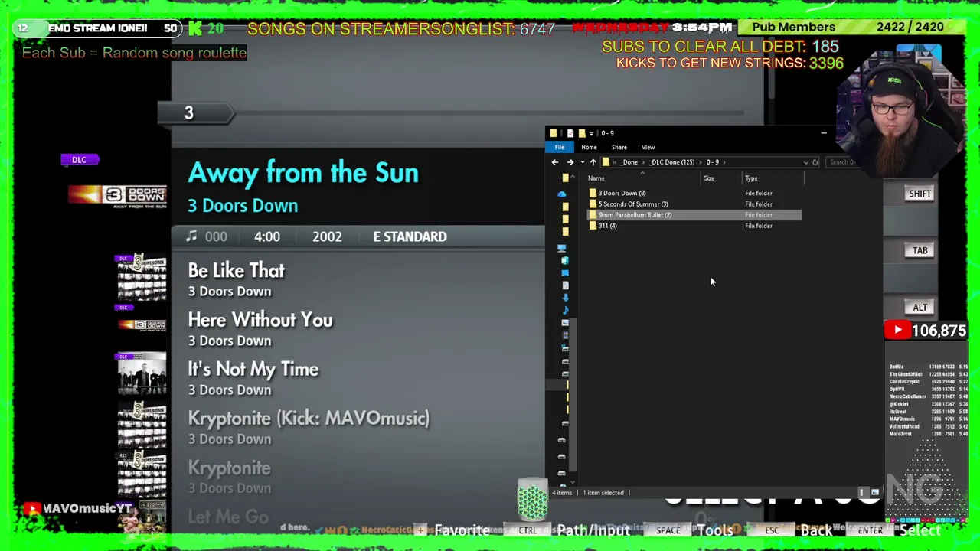This screenshot has height=551, width=980.
Task: Open Videos icon in navigation pane
Action: 565,335
